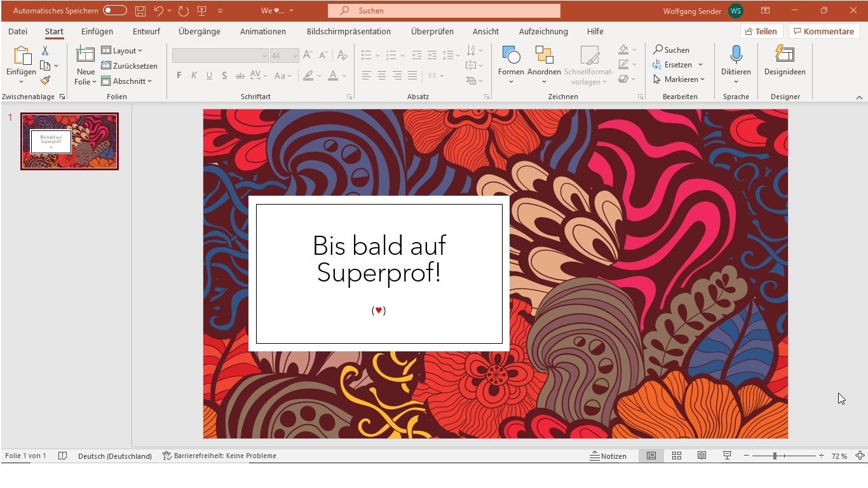Activate the Format Painter brush

pos(45,81)
